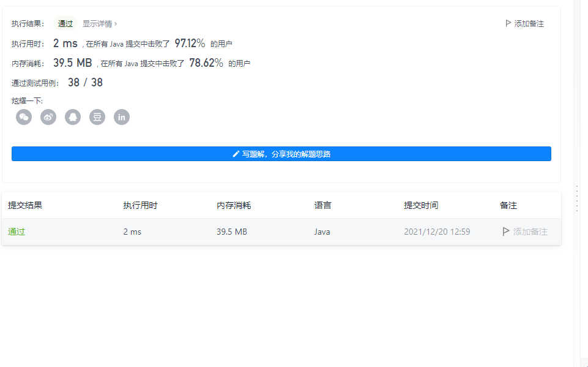
Task: Click the 通过 result badge
Action: (65, 24)
